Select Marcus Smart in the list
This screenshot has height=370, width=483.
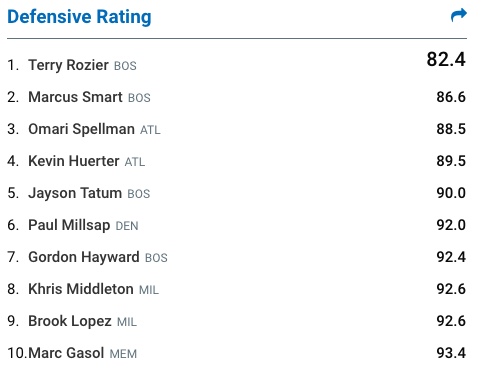click(75, 97)
